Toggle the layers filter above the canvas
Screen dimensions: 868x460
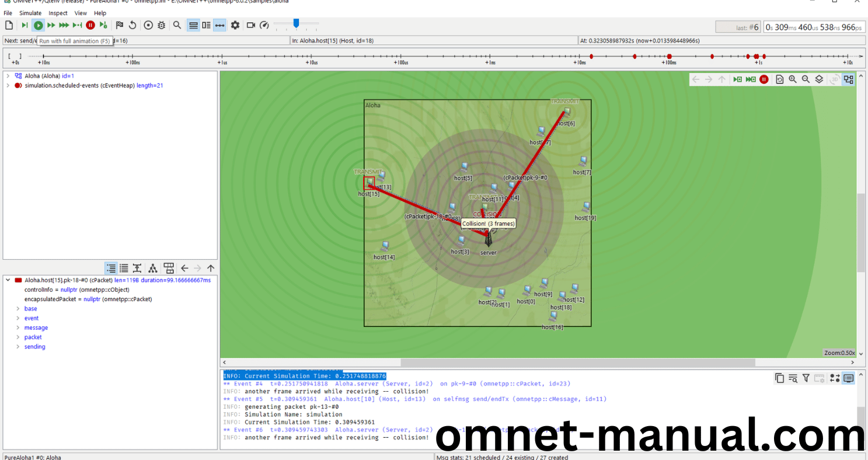point(818,79)
